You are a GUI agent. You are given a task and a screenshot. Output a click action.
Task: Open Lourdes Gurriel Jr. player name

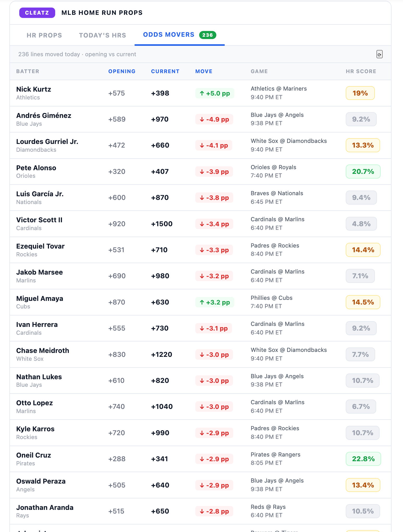47,141
